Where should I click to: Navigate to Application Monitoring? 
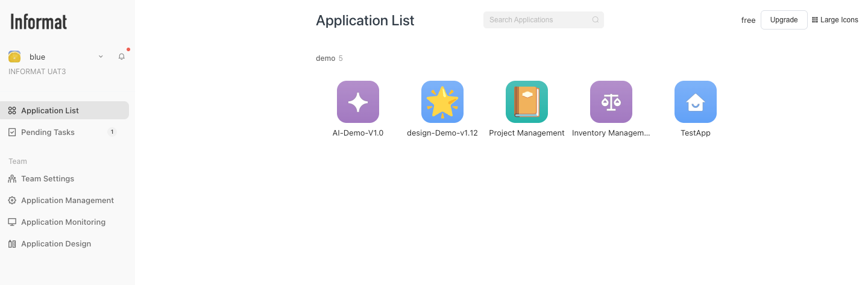tap(63, 222)
